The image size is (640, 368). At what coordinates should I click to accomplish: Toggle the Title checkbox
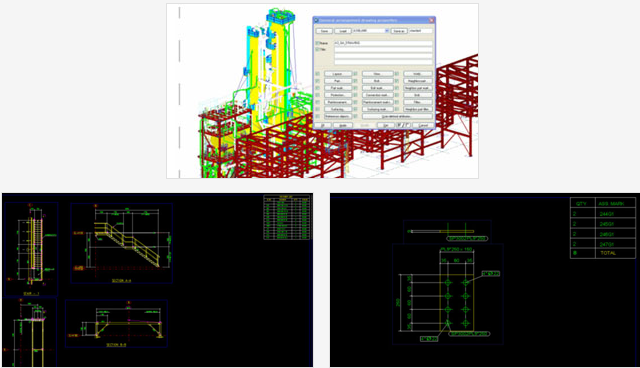(x=317, y=49)
